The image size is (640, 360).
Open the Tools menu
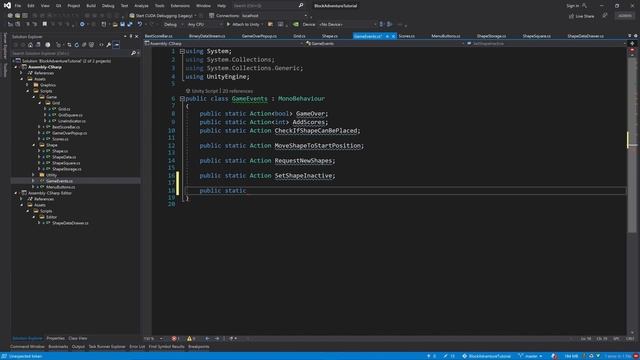[160, 6]
